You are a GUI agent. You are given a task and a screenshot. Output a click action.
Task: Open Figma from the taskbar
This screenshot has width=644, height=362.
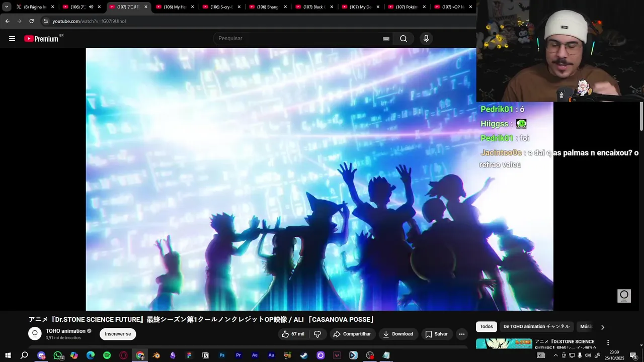click(x=189, y=355)
